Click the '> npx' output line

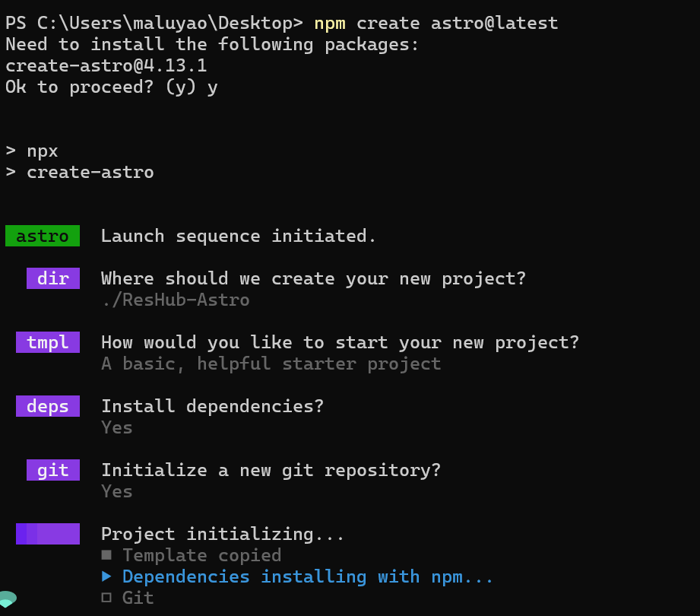(32, 151)
